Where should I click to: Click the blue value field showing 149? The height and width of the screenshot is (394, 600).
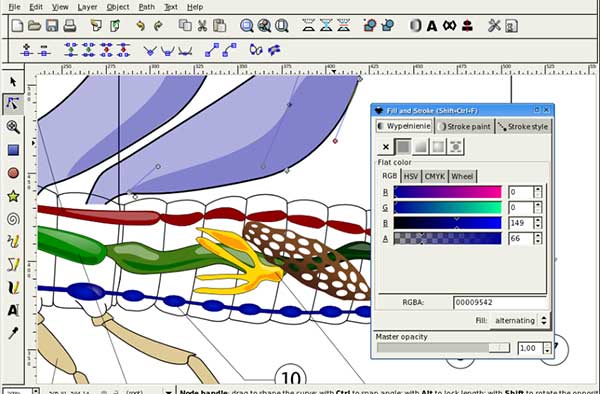(x=521, y=223)
